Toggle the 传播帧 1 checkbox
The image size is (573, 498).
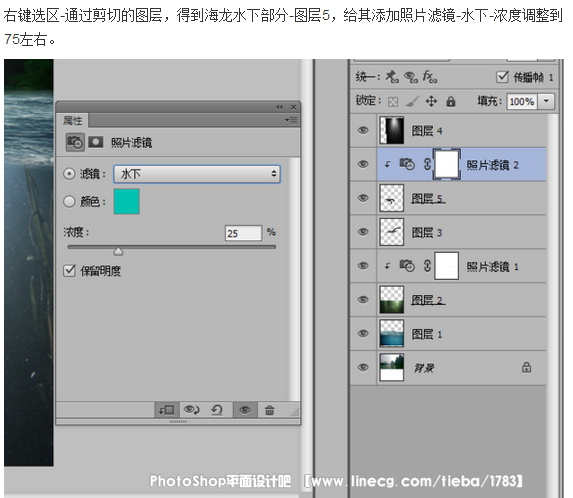coord(502,77)
